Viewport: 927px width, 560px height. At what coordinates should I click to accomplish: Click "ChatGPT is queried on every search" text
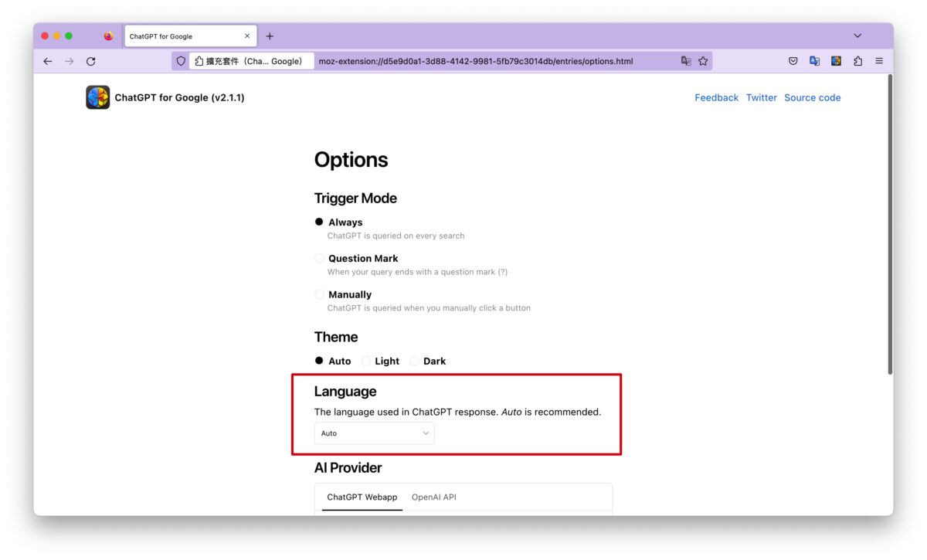click(396, 236)
